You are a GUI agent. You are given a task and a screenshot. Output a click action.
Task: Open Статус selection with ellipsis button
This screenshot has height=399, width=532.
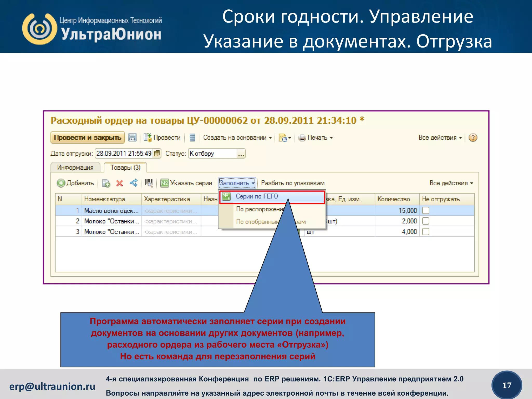click(241, 154)
